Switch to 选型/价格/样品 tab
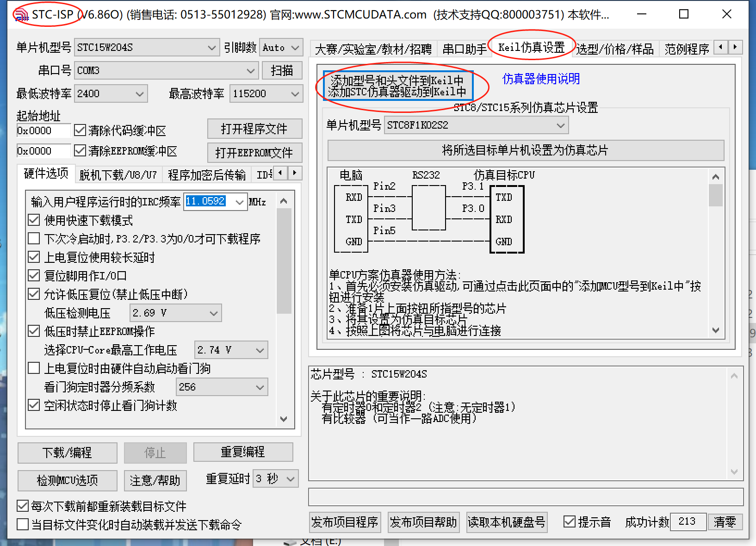 tap(615, 49)
